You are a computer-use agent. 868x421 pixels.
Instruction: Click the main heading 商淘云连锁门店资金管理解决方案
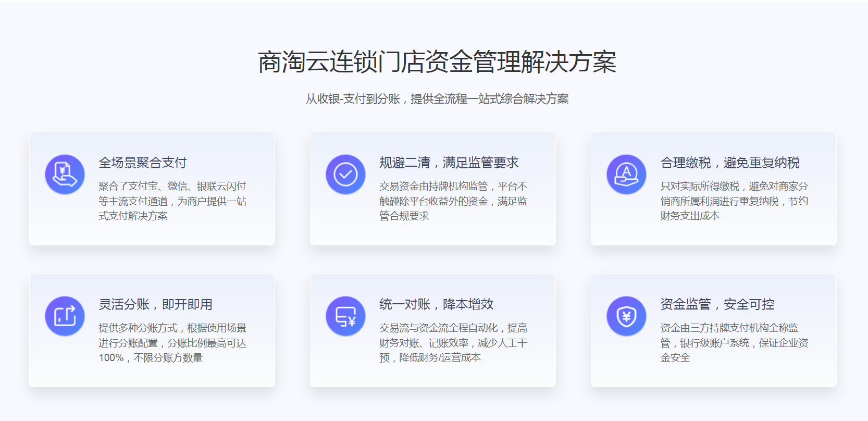[437, 62]
